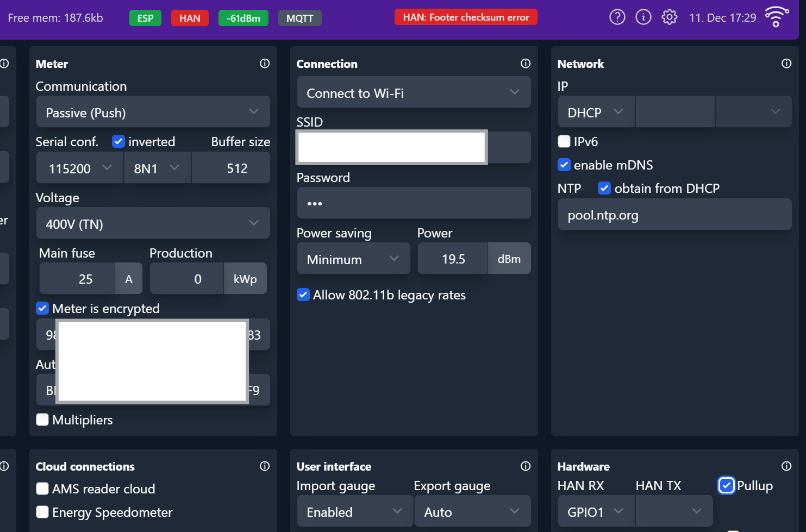This screenshot has width=806, height=532.
Task: Expand the 400V (TN) voltage dropdown
Action: pyautogui.click(x=153, y=223)
